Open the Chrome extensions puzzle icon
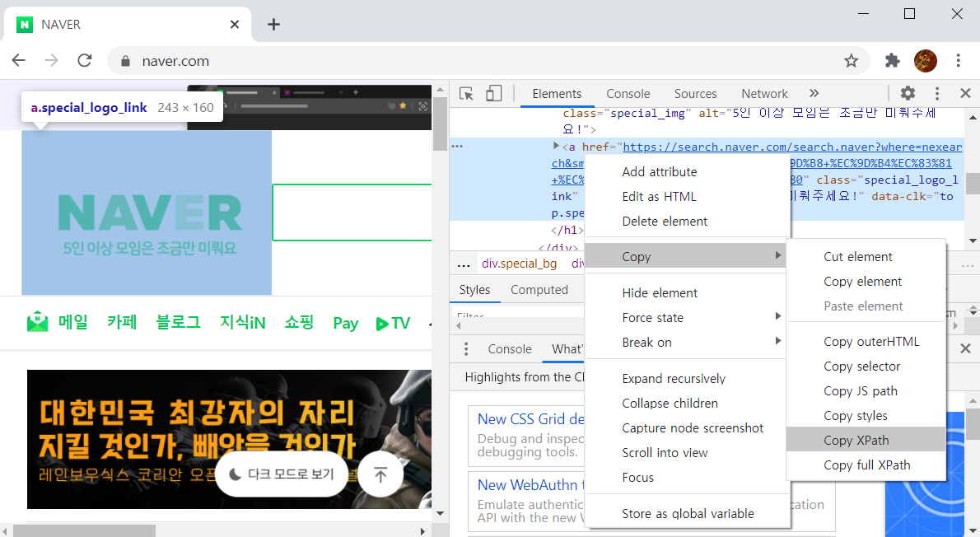Image resolution: width=980 pixels, height=537 pixels. pos(893,61)
